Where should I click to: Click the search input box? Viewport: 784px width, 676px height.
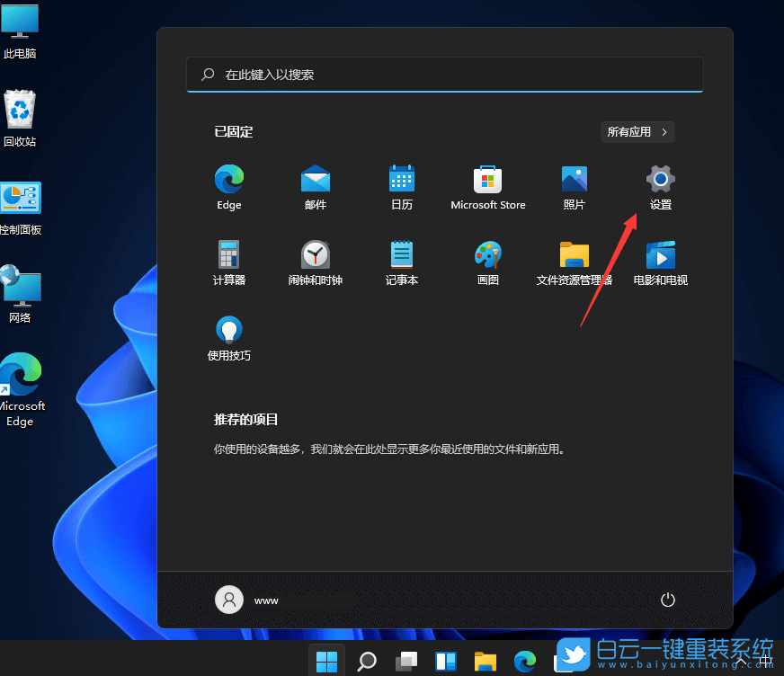(x=444, y=75)
